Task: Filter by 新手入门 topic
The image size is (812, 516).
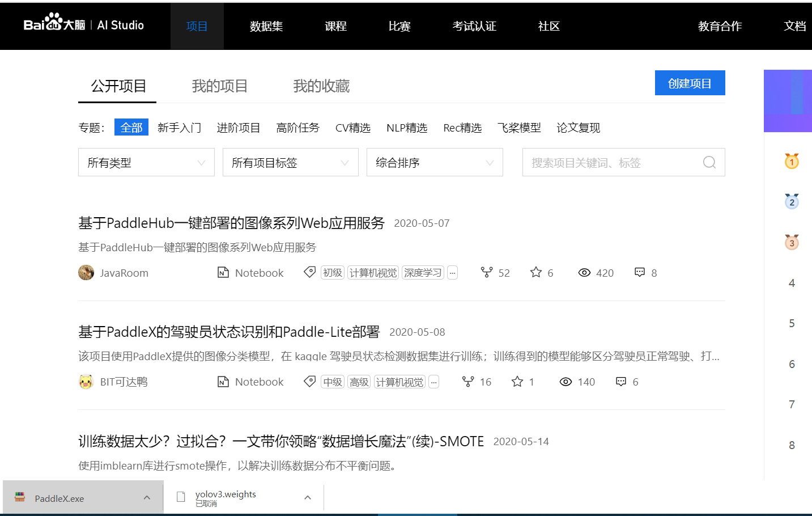Action: [179, 128]
